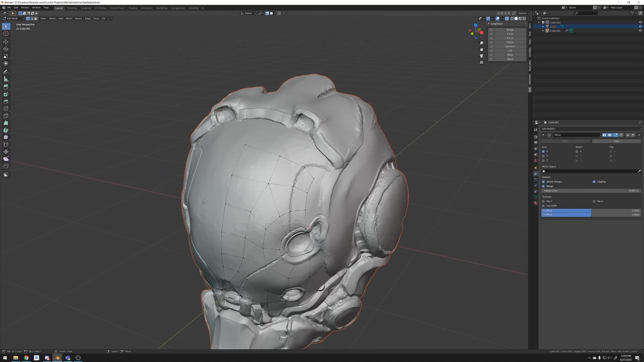Expand the Bridge LoopTools option
The width and height of the screenshot is (644, 362).
491,30
